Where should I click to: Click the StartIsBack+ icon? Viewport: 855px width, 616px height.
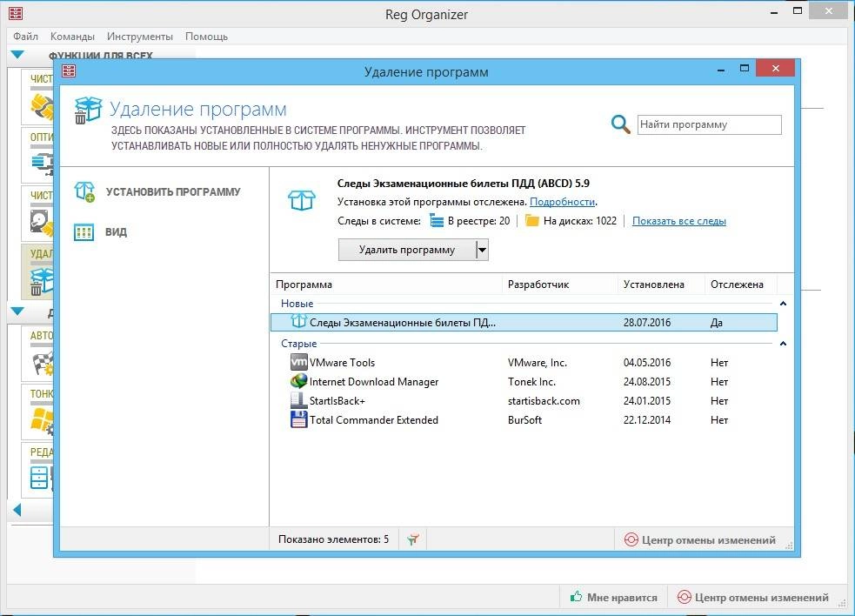click(x=299, y=400)
